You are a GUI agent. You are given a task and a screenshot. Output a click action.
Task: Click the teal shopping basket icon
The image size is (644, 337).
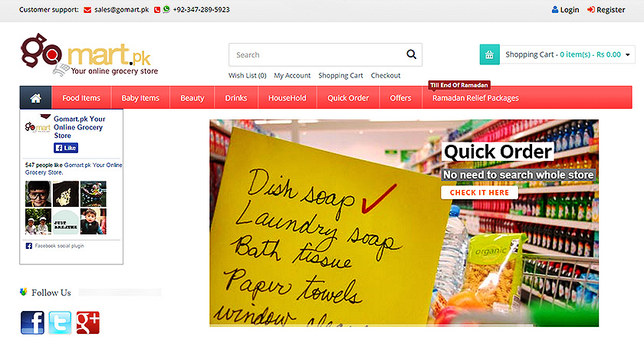[490, 54]
